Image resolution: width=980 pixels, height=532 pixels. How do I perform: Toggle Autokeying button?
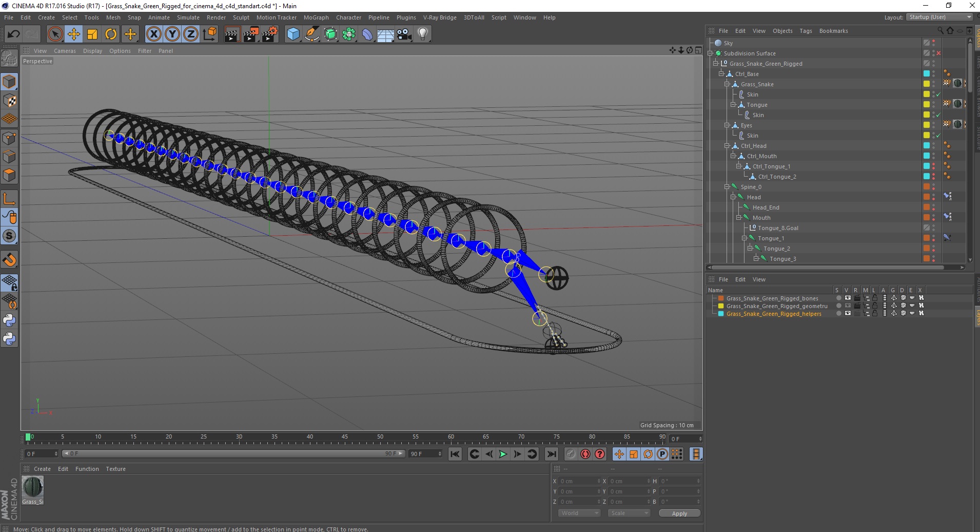click(585, 454)
